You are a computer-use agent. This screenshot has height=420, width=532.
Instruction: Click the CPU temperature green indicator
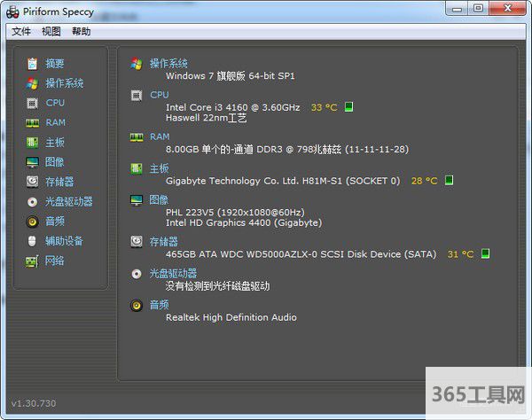(x=349, y=107)
